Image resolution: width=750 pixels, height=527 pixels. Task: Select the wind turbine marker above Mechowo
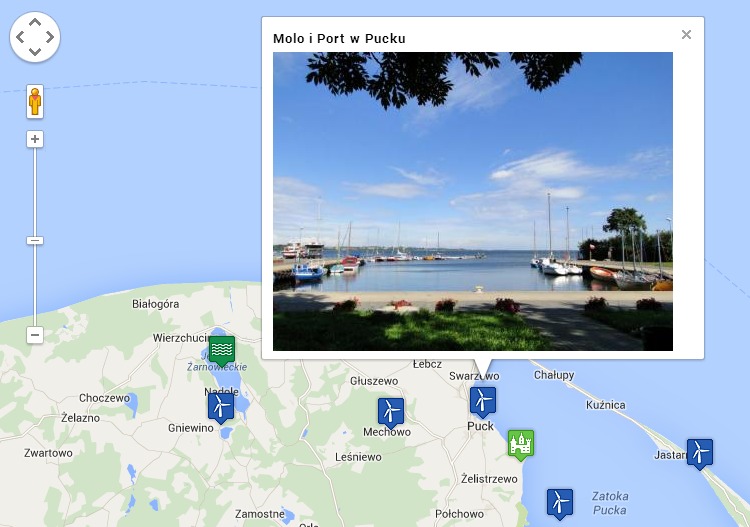391,413
